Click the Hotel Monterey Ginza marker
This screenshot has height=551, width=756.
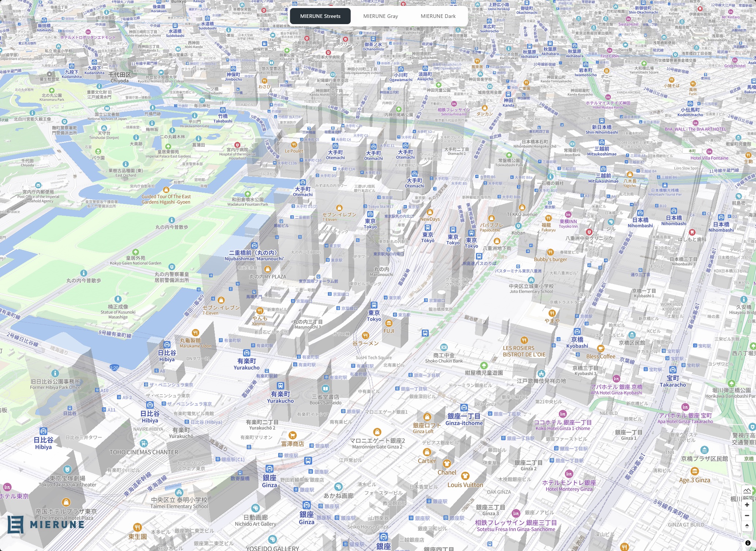pos(568,474)
